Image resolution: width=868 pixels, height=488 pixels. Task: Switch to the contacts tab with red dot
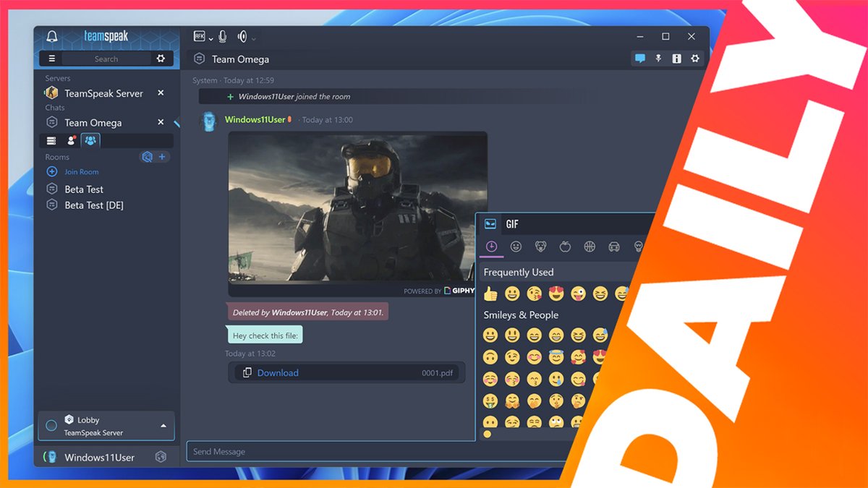(71, 140)
